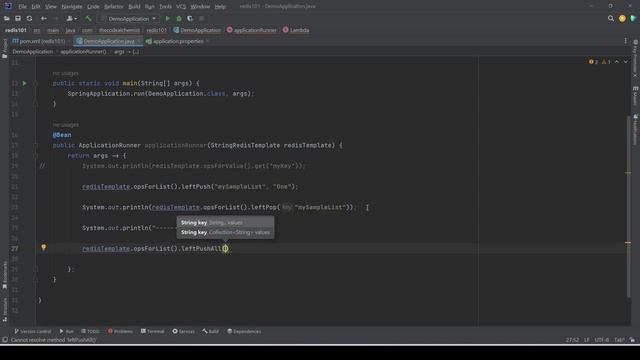
Task: Open the File menu
Action: [x=22, y=7]
